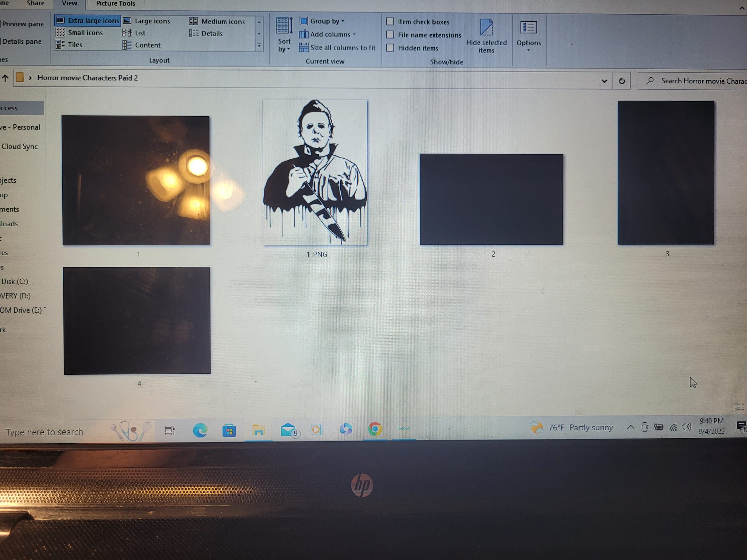Enable Hidden items checkbox

click(x=390, y=48)
